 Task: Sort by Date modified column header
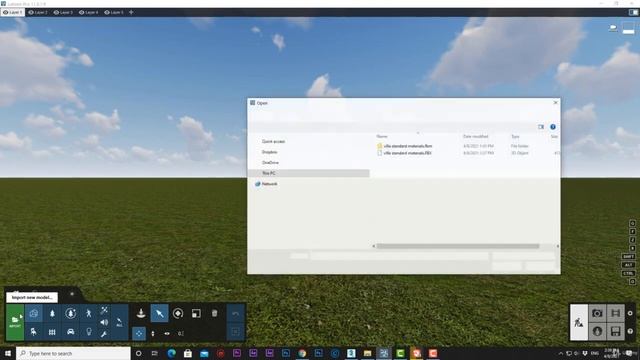tap(476, 136)
